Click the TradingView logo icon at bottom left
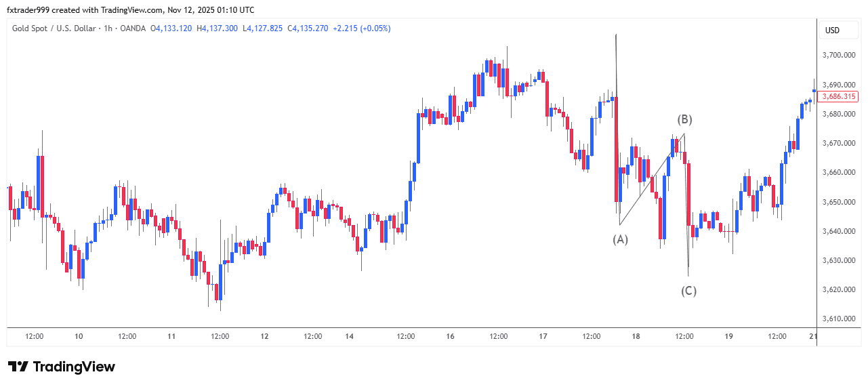 click(18, 367)
